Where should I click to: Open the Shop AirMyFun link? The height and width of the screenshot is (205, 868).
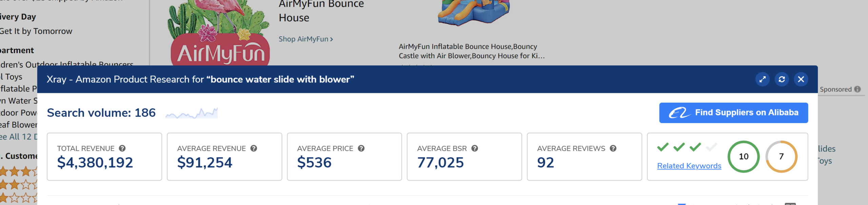(305, 39)
